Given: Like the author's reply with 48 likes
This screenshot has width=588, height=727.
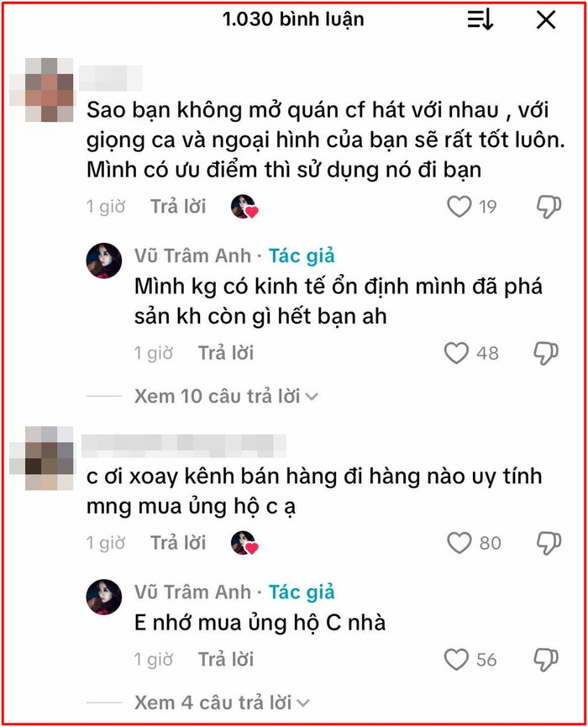Looking at the screenshot, I should pyautogui.click(x=456, y=353).
